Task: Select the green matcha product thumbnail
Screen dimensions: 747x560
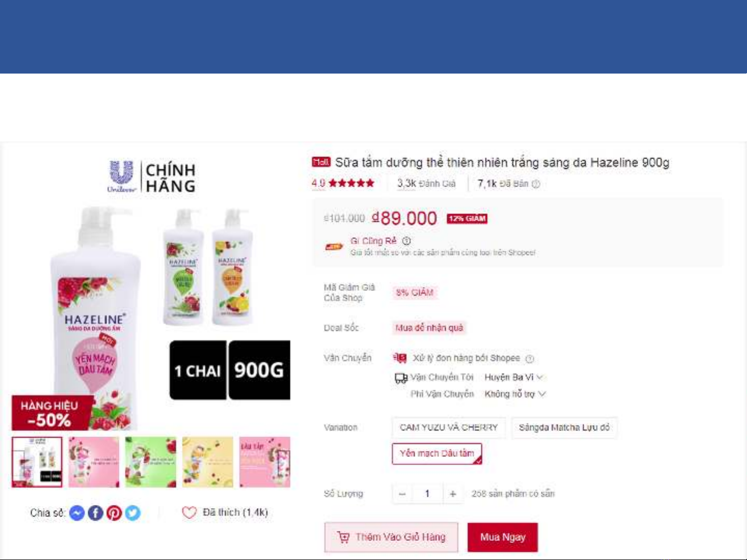Action: pyautogui.click(x=150, y=462)
